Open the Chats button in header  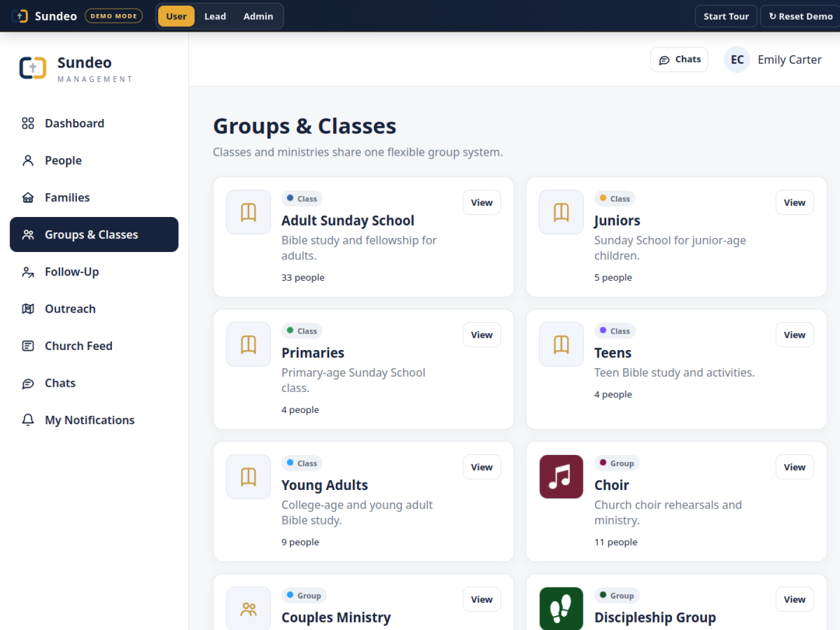[680, 60]
